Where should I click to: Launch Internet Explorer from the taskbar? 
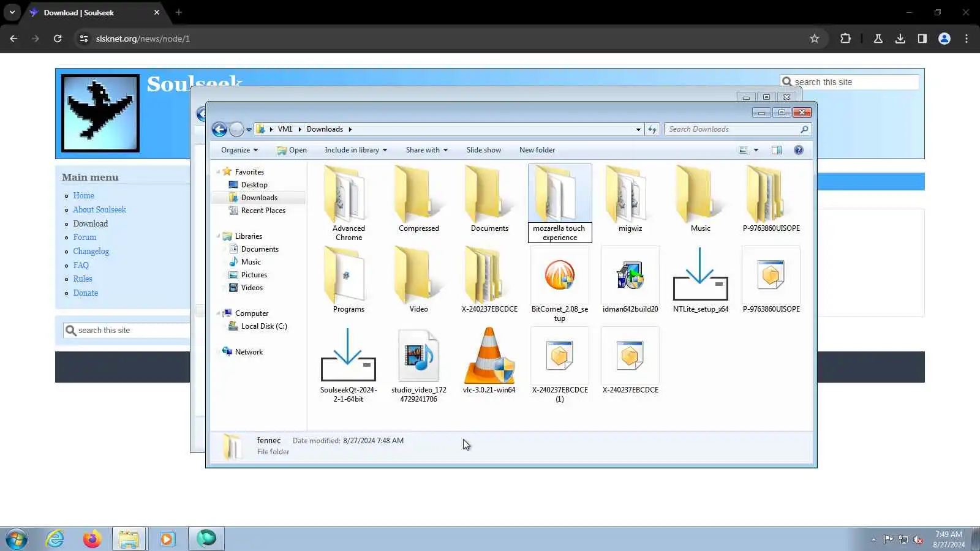click(55, 539)
